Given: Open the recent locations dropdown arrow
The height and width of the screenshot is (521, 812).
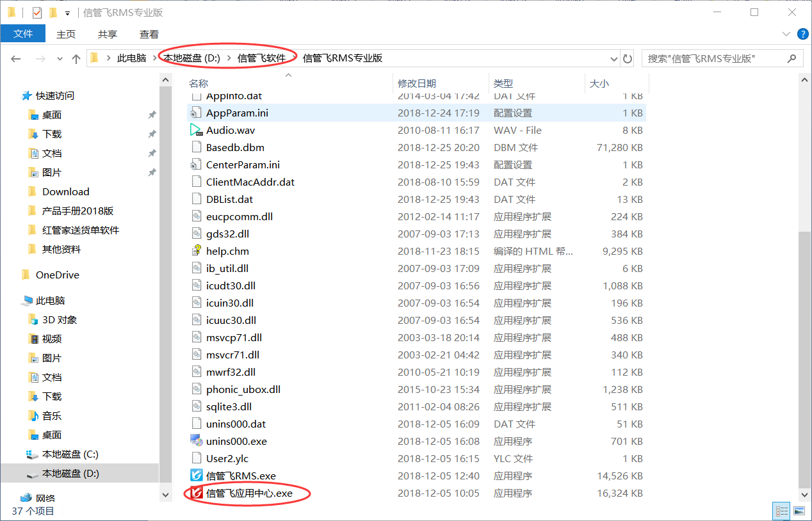Looking at the screenshot, I should pyautogui.click(x=60, y=59).
